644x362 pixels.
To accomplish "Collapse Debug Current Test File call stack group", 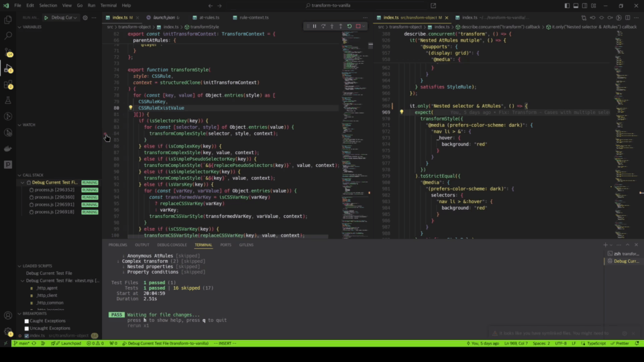I will (x=23, y=182).
